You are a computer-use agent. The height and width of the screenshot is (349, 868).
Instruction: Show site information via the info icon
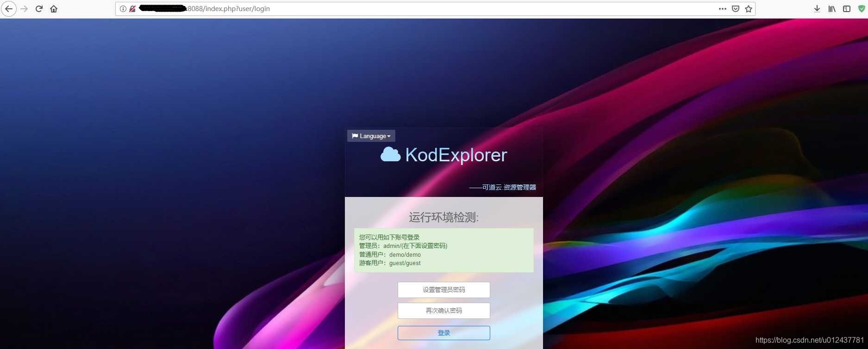(123, 9)
